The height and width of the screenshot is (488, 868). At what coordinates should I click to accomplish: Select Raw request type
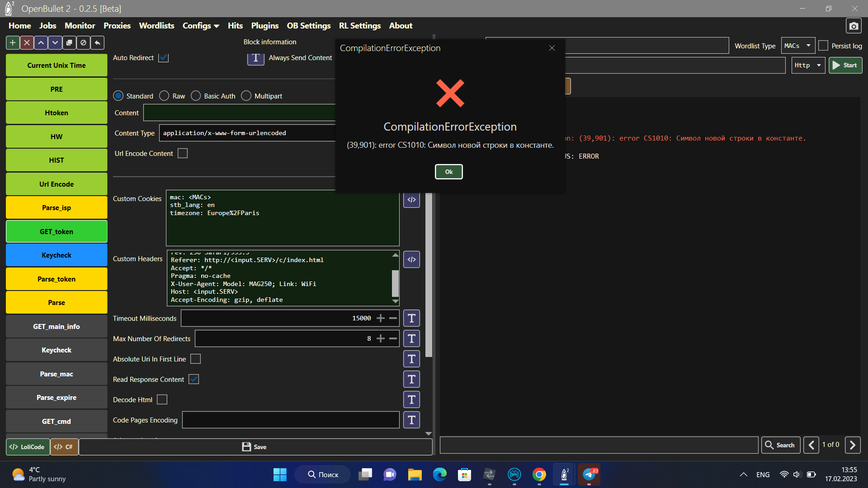[164, 96]
